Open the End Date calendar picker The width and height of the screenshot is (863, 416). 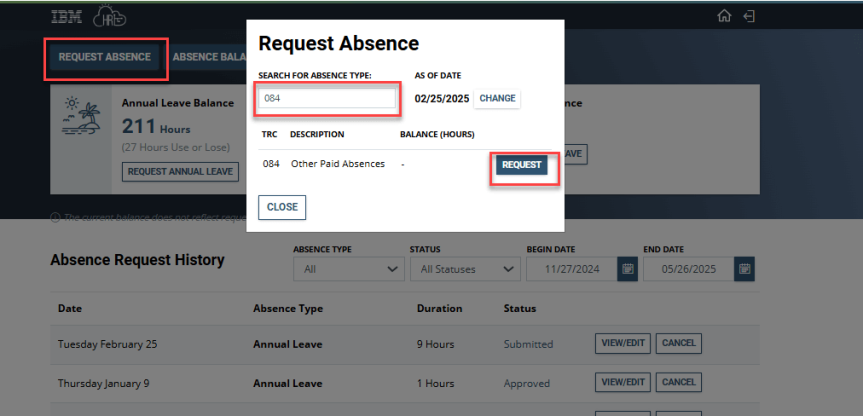[x=744, y=269]
